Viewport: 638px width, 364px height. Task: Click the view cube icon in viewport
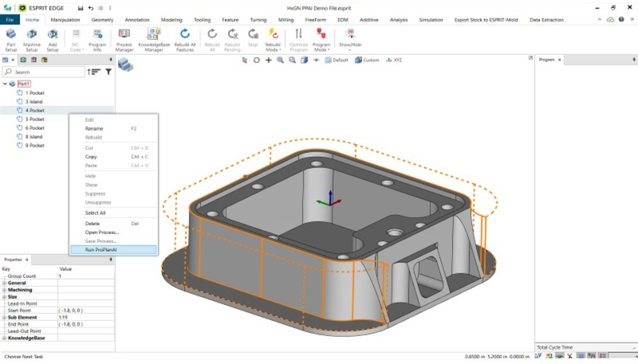click(x=125, y=65)
